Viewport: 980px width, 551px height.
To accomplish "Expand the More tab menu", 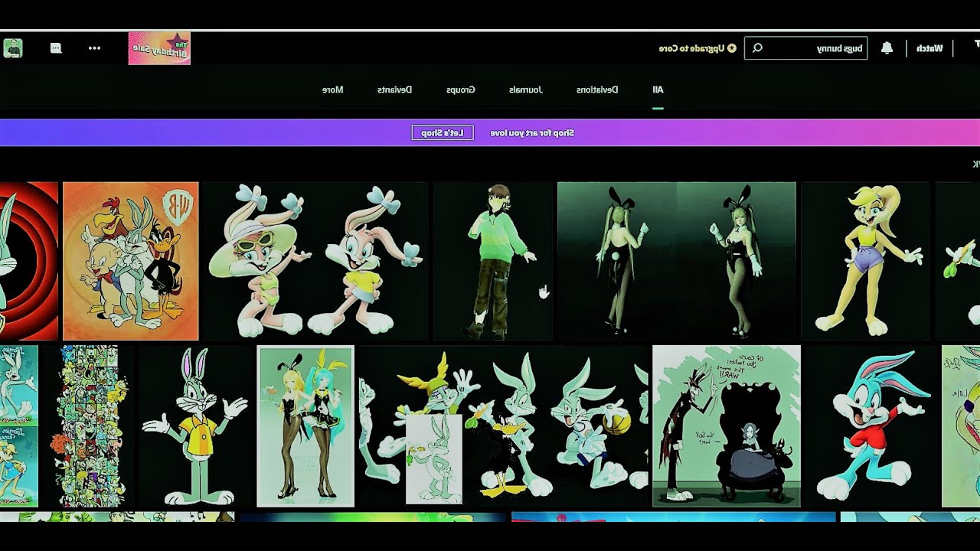I will [x=332, y=90].
